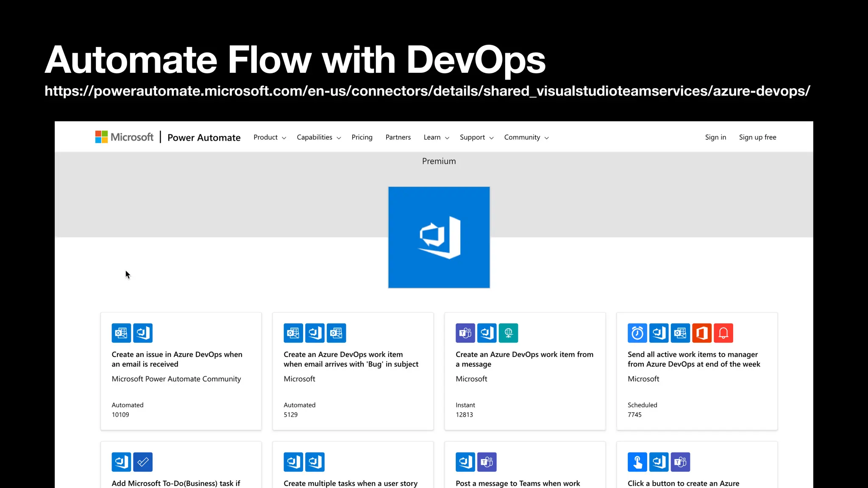Click usage count '7745'
Screen dimensions: 868x488
634,415
